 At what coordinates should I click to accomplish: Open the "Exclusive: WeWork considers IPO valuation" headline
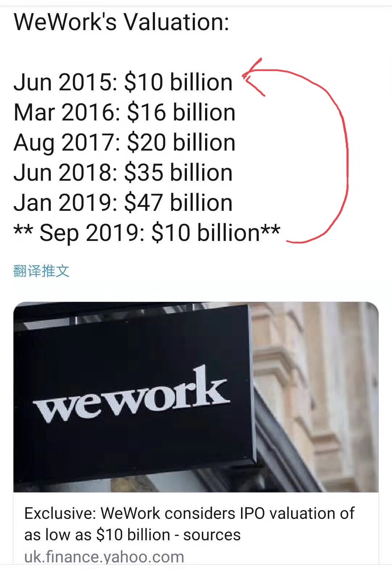[x=189, y=524]
